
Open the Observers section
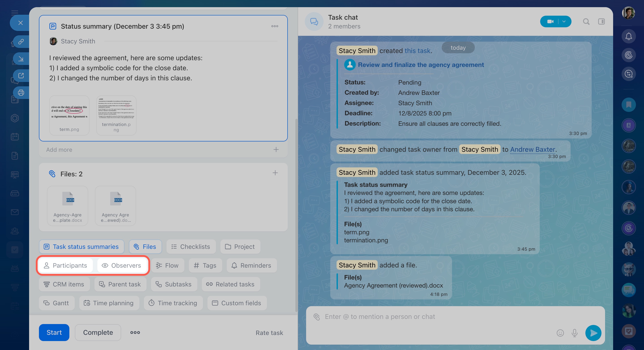tap(122, 265)
